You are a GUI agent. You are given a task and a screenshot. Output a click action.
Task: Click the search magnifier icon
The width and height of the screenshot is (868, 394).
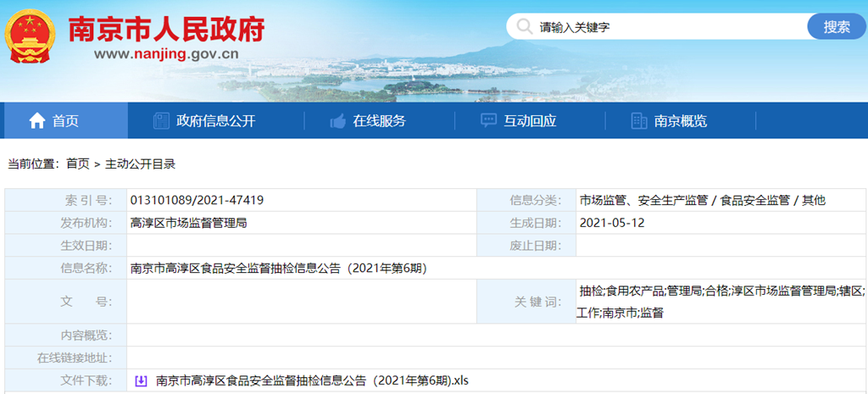pos(524,26)
